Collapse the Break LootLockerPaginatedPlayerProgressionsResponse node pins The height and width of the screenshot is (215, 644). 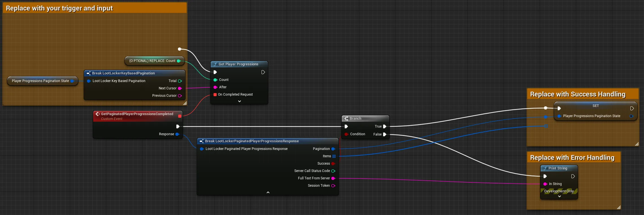[268, 192]
